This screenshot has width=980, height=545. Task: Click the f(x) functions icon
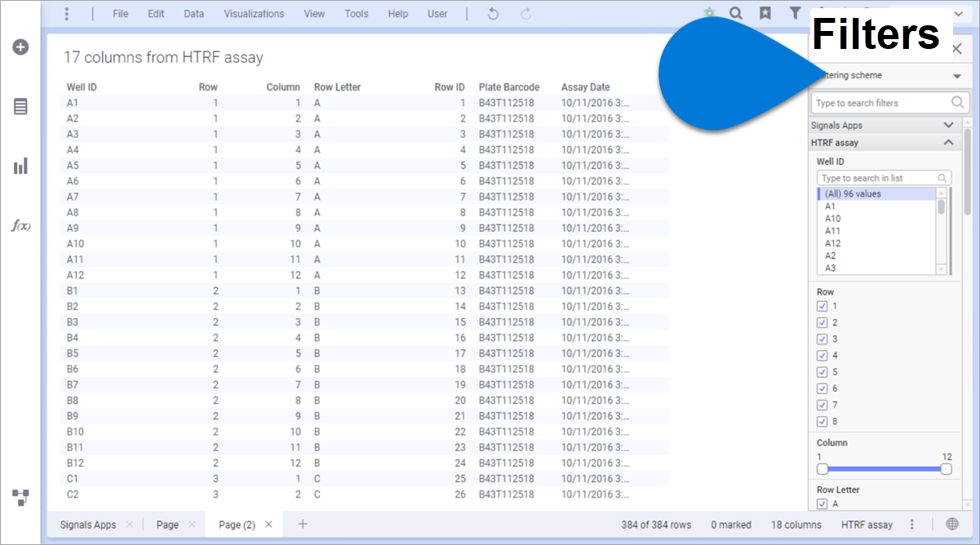(20, 226)
